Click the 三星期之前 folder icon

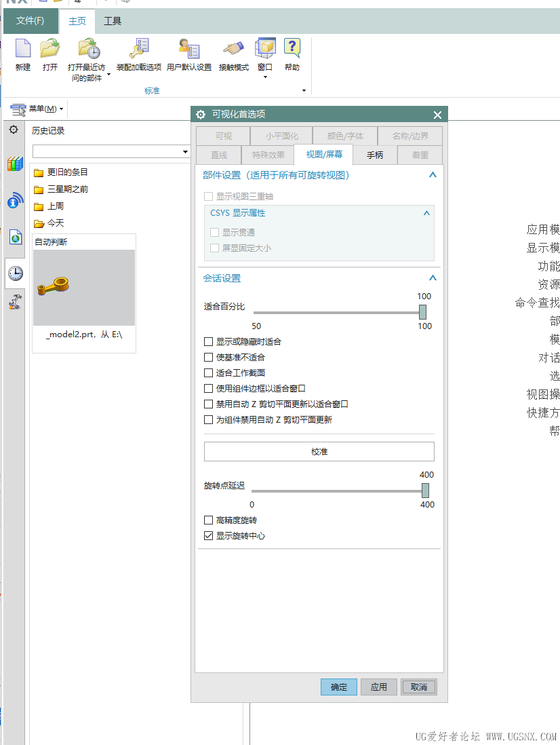pos(39,189)
